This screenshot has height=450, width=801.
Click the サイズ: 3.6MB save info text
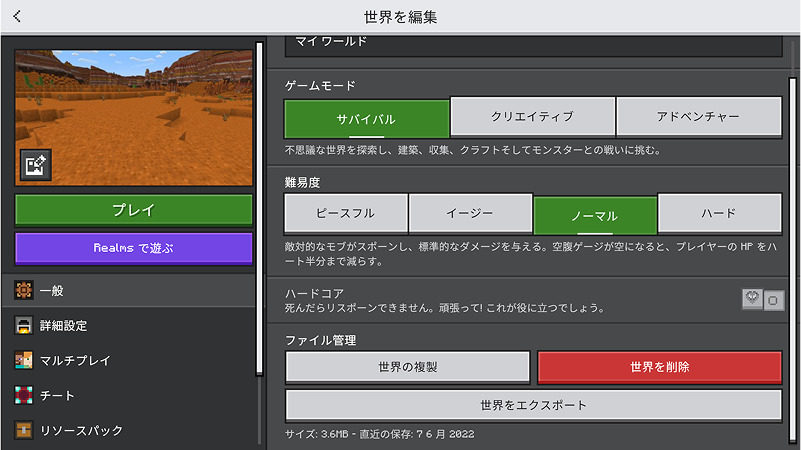click(380, 434)
